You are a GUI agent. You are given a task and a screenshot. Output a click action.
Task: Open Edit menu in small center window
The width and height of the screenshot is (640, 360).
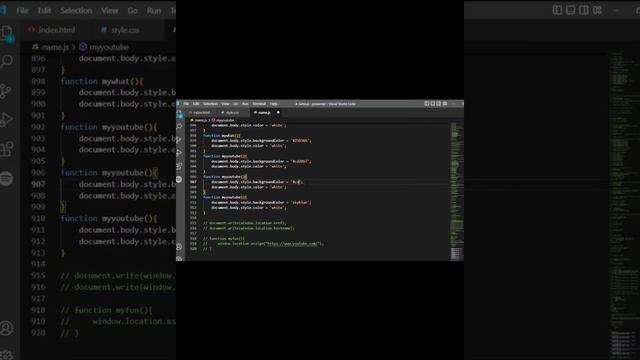coord(196,104)
